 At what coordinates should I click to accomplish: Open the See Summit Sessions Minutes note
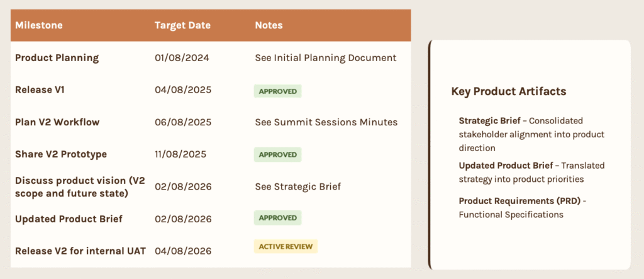pos(326,122)
